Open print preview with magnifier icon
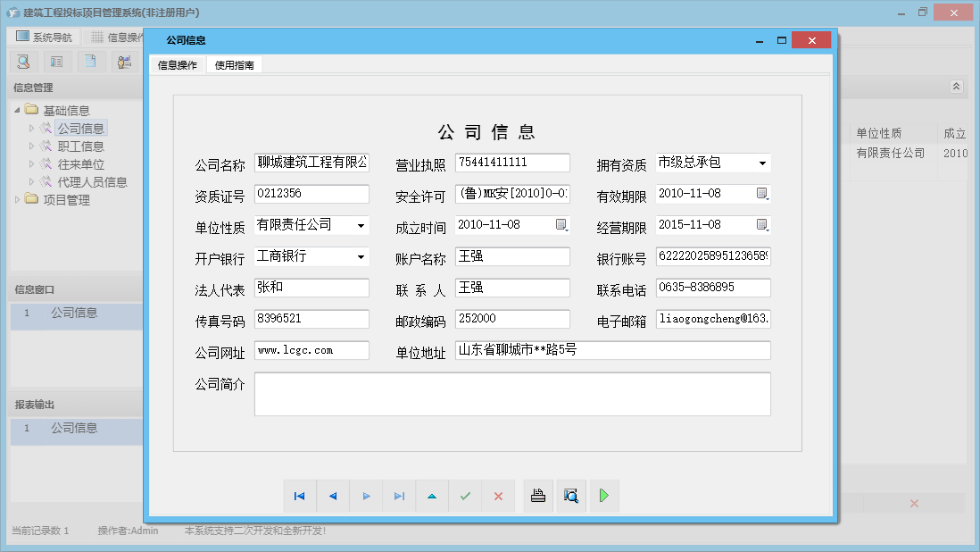This screenshot has height=552, width=980. [571, 496]
